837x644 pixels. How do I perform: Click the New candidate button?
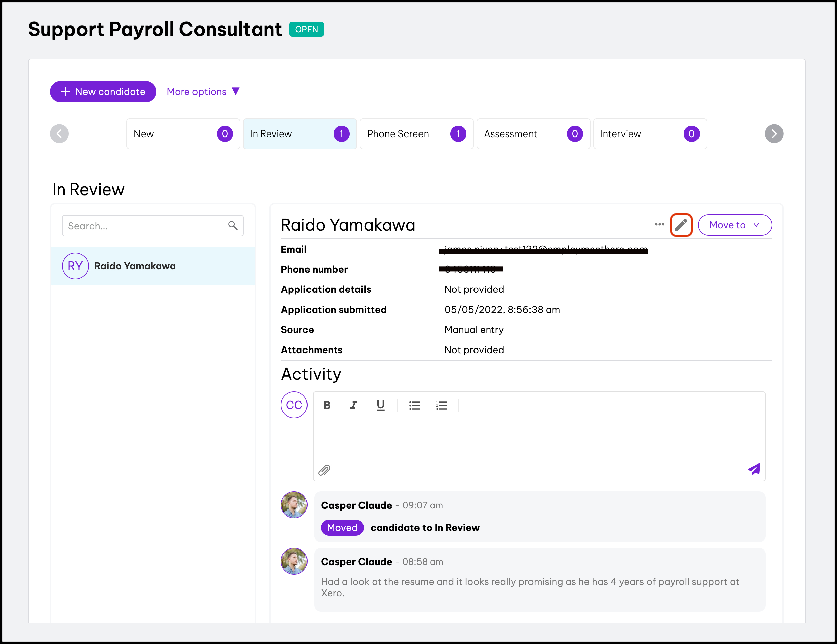(103, 92)
